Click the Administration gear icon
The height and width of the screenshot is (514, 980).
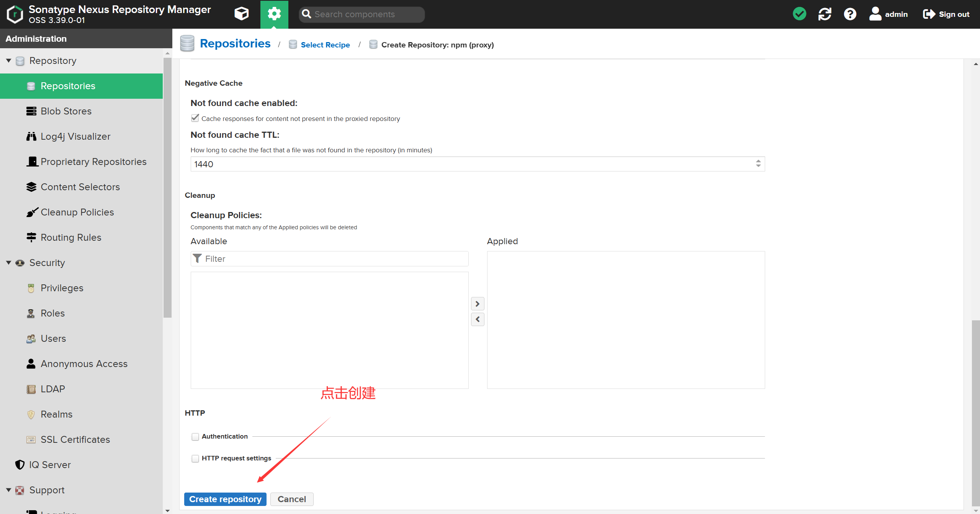click(x=274, y=14)
